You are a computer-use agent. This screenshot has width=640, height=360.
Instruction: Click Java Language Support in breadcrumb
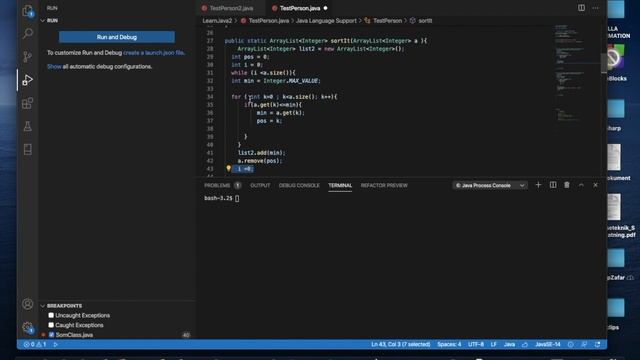tap(326, 20)
